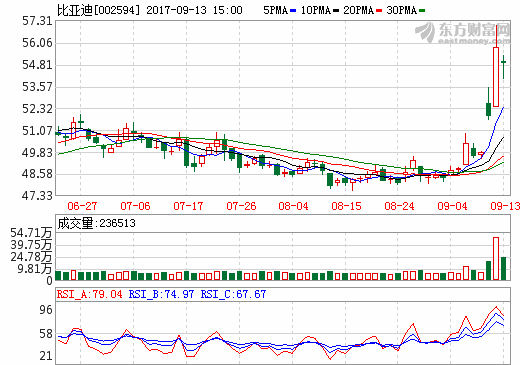This screenshot has height=365, width=520.
Task: Click the 52.32 price axis label
Action: pyautogui.click(x=38, y=108)
